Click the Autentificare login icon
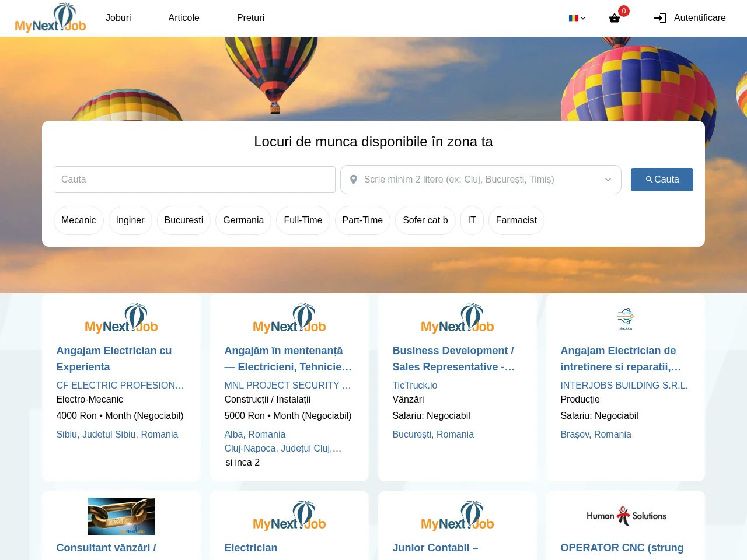747x560 pixels. click(x=660, y=18)
